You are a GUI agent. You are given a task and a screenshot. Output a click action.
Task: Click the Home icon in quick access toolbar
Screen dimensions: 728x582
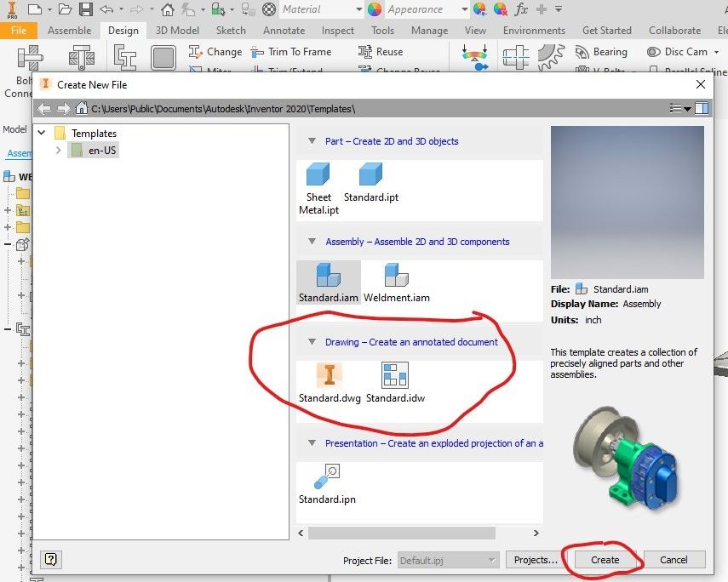pos(167,9)
